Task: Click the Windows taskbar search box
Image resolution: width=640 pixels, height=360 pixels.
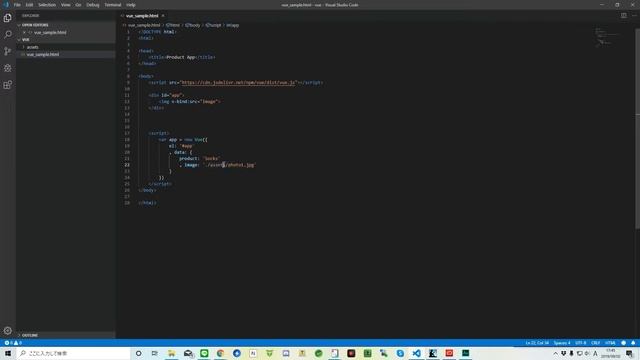Action: click(x=73, y=353)
